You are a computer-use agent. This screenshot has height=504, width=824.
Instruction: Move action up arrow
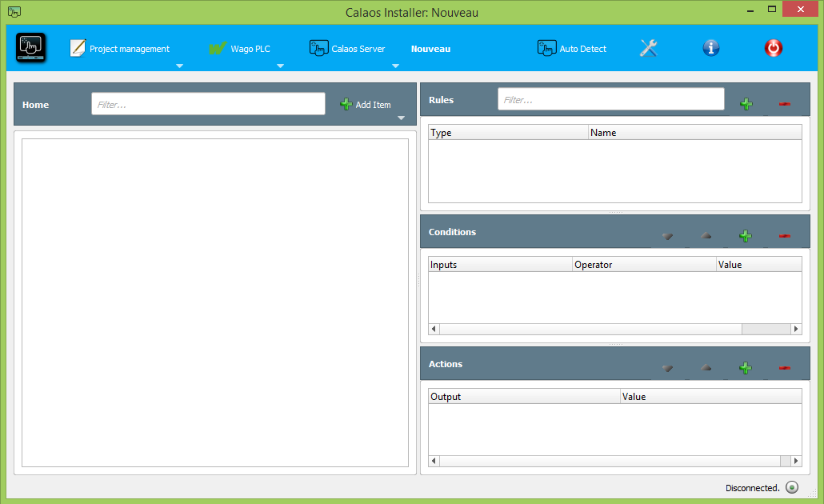pos(706,368)
